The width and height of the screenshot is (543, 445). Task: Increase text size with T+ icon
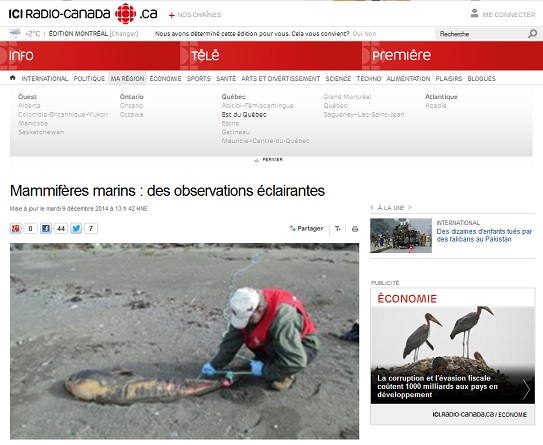338,229
